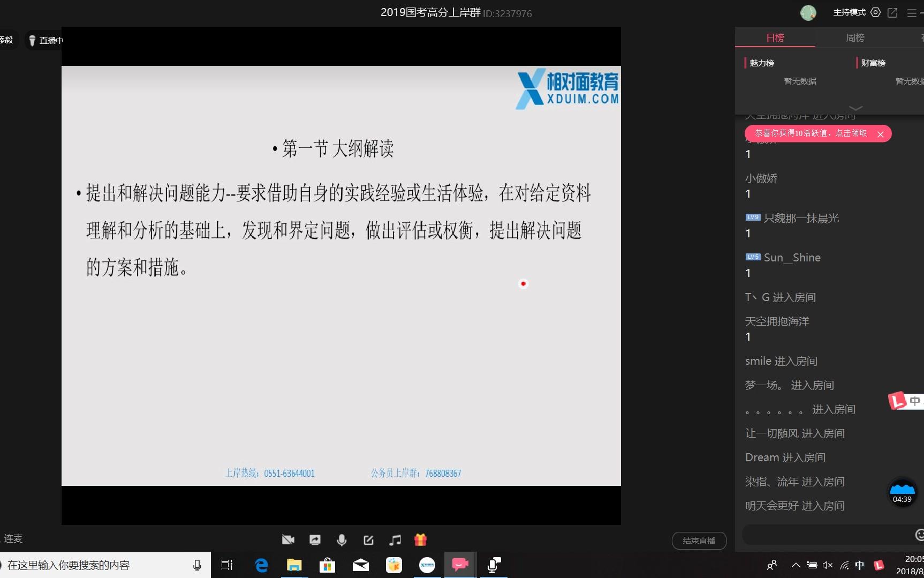Click the shared slide presentation area
924x578 pixels.
click(x=341, y=276)
